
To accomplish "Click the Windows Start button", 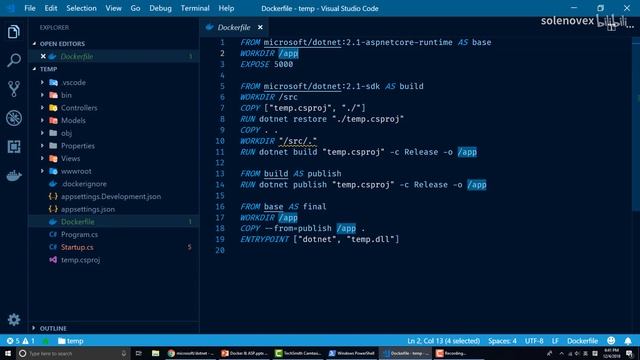I will pyautogui.click(x=8, y=353).
